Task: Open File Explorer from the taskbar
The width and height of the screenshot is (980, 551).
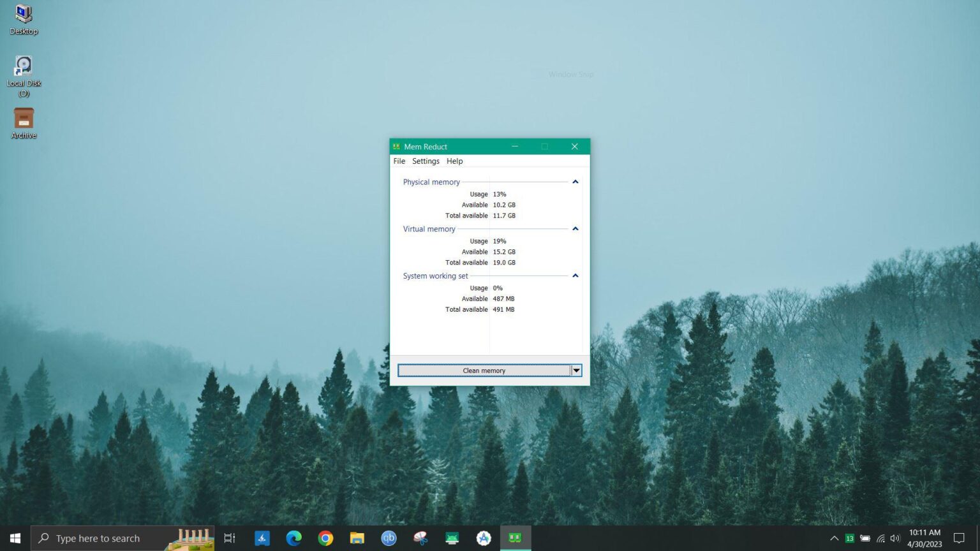Action: click(x=357, y=538)
